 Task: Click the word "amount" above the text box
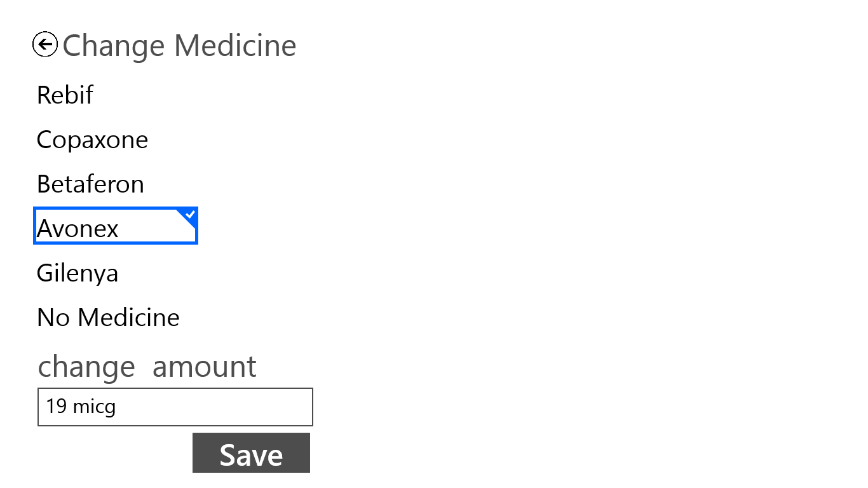click(204, 367)
